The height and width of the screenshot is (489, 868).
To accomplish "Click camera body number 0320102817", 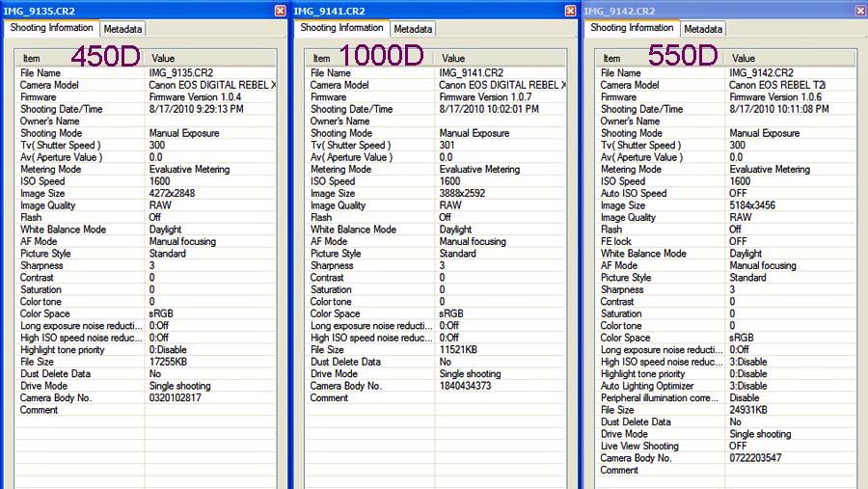I will click(175, 397).
